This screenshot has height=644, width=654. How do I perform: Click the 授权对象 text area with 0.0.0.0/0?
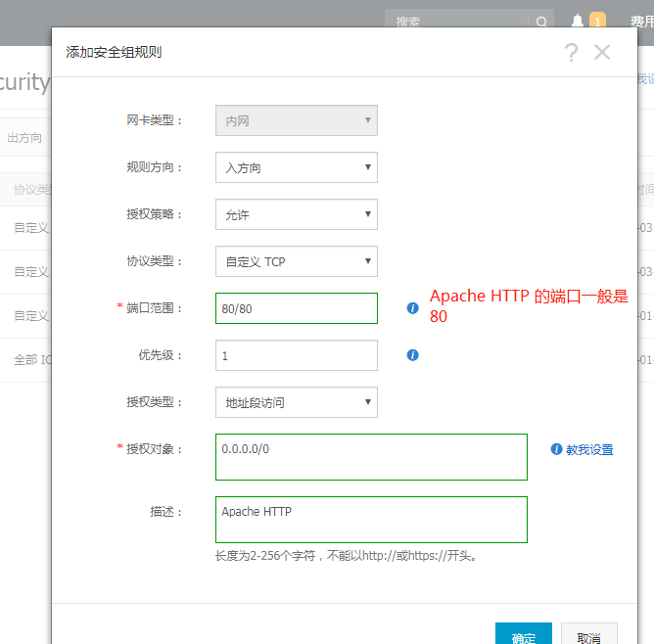pyautogui.click(x=372, y=457)
